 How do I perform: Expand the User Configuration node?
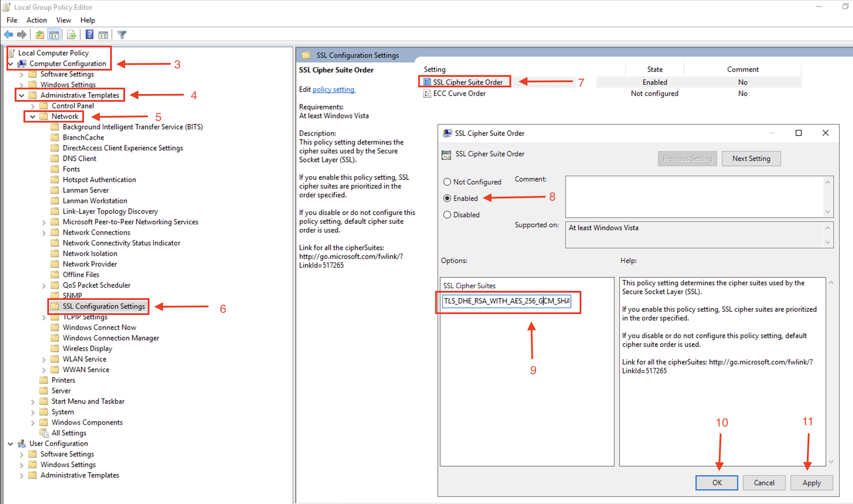[10, 443]
